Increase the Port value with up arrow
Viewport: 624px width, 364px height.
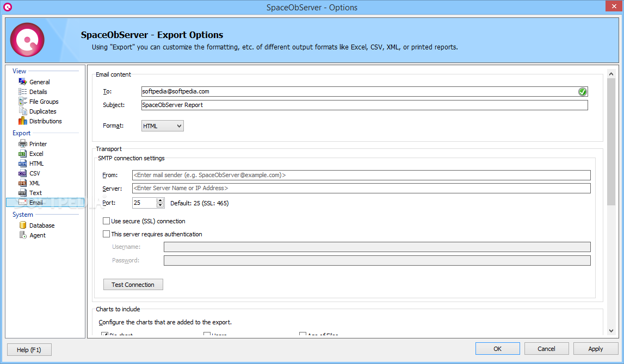[160, 200]
